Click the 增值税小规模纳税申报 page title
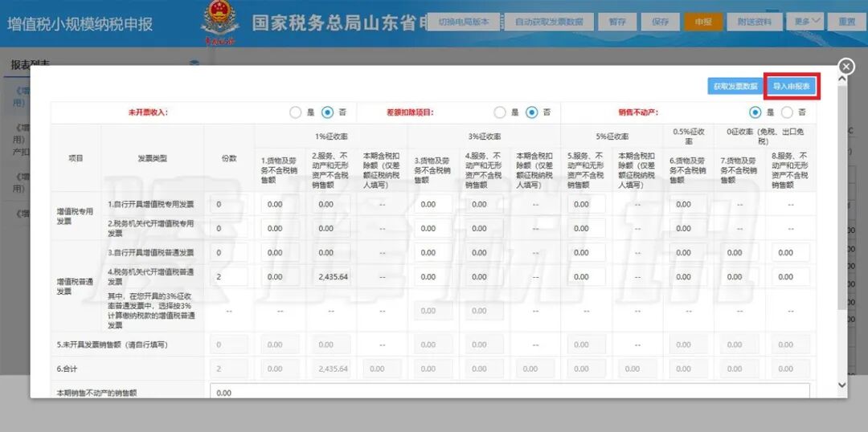This screenshot has height=432, width=868. click(x=80, y=24)
